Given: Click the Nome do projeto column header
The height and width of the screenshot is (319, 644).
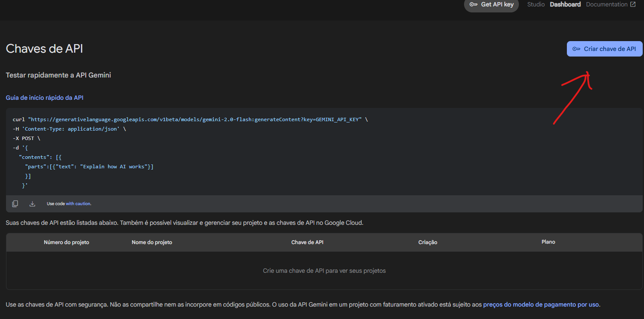Looking at the screenshot, I should point(152,242).
